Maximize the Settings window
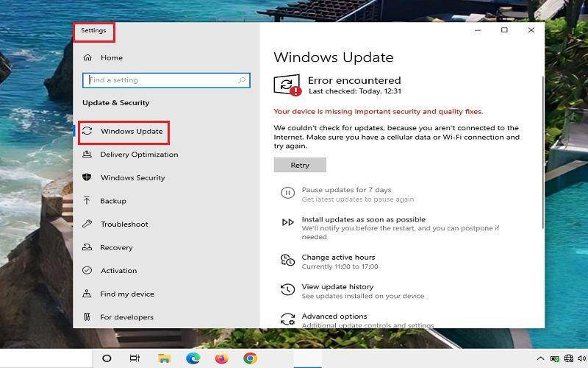This screenshot has width=588, height=368. (x=504, y=30)
